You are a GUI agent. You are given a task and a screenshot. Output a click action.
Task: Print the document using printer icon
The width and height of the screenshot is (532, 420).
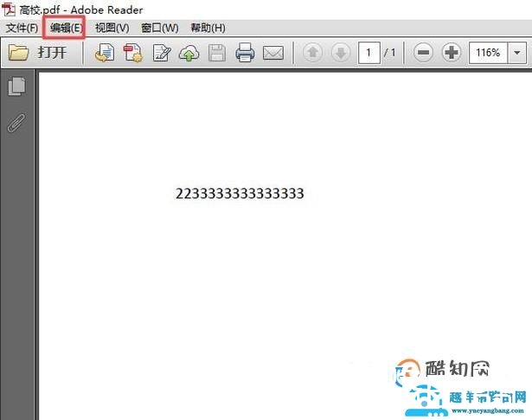click(x=245, y=53)
